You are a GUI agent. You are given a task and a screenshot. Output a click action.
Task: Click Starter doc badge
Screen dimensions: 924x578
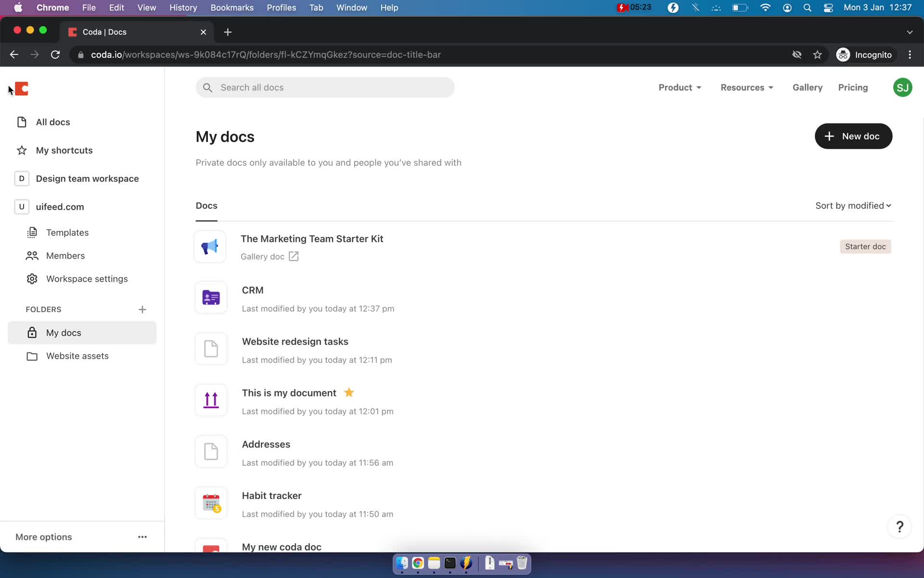[x=865, y=247]
